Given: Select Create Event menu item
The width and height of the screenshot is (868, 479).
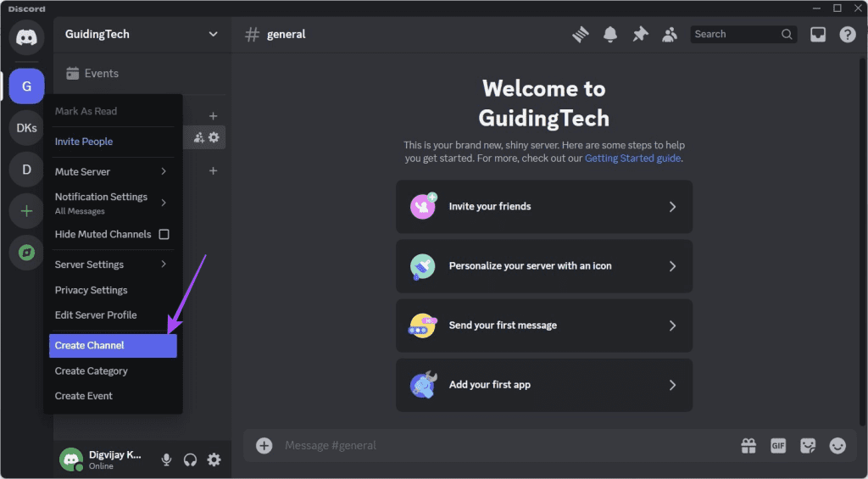Looking at the screenshot, I should point(113,396).
